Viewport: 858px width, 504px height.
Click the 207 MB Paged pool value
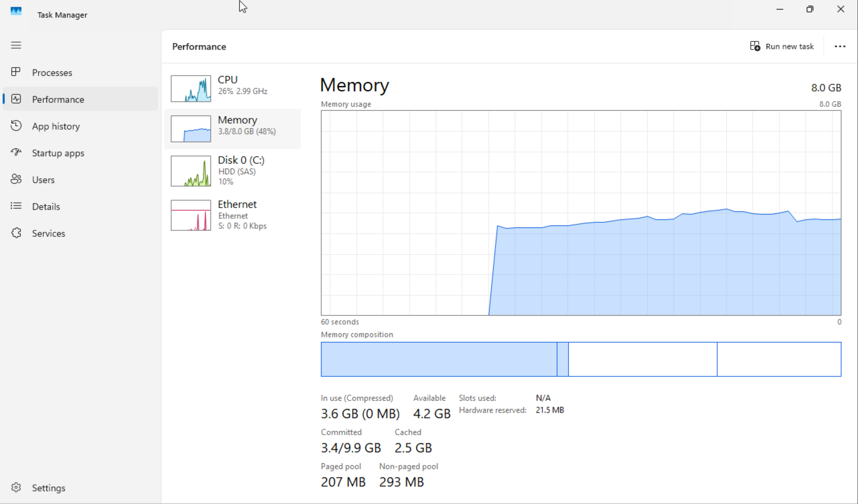click(343, 482)
